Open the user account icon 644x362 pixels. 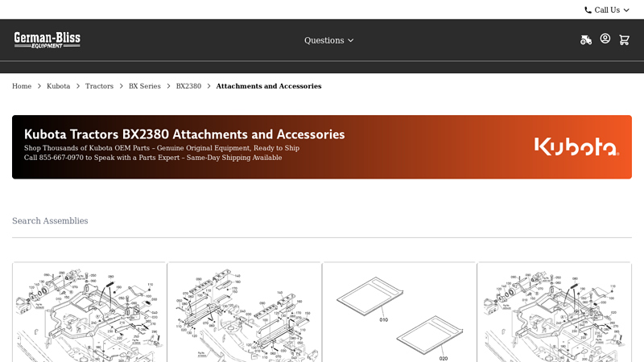pyautogui.click(x=605, y=39)
